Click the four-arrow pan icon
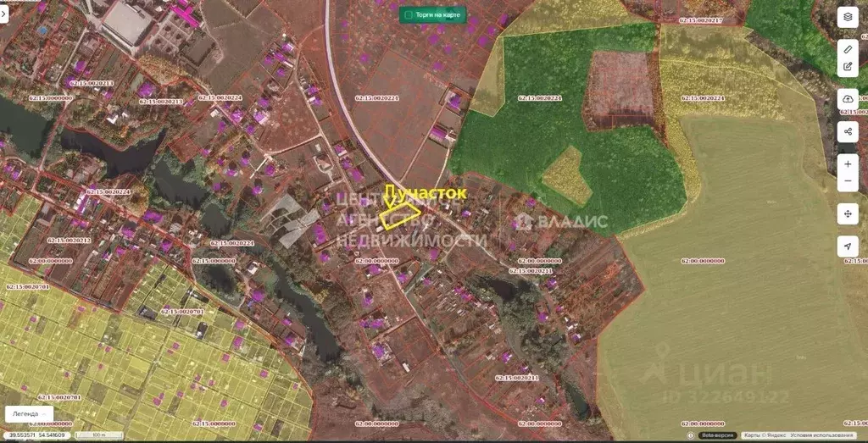868x443 pixels. point(848,213)
